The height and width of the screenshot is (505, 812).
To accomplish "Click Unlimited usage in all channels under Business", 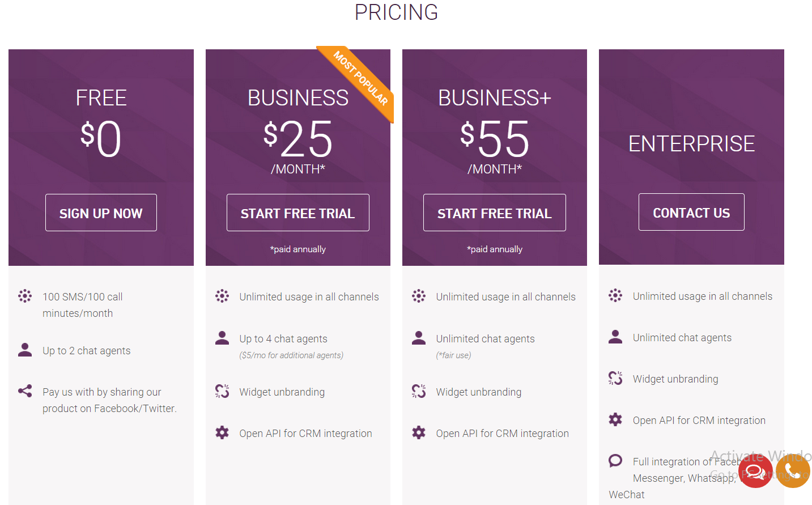I will (x=309, y=296).
